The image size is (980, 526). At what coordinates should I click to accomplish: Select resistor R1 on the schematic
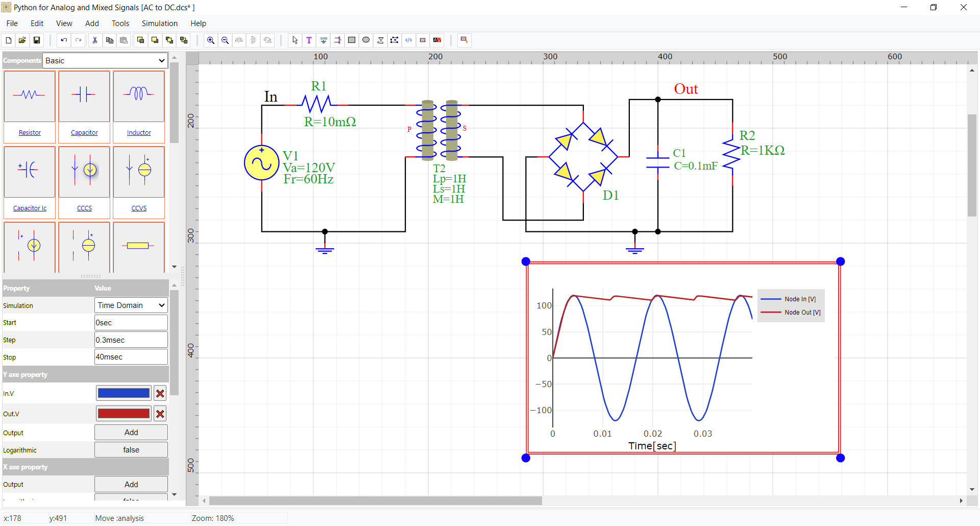[317, 105]
